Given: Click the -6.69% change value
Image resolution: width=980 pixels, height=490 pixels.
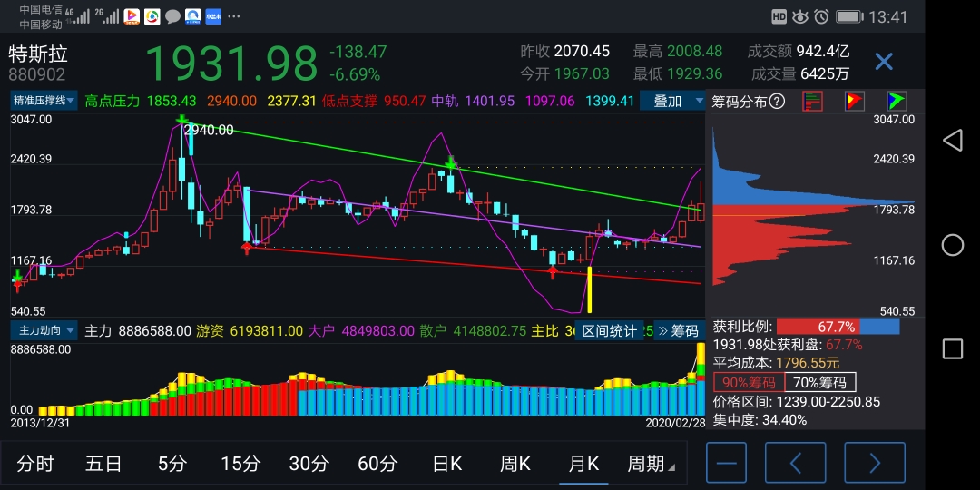Looking at the screenshot, I should click(x=355, y=75).
